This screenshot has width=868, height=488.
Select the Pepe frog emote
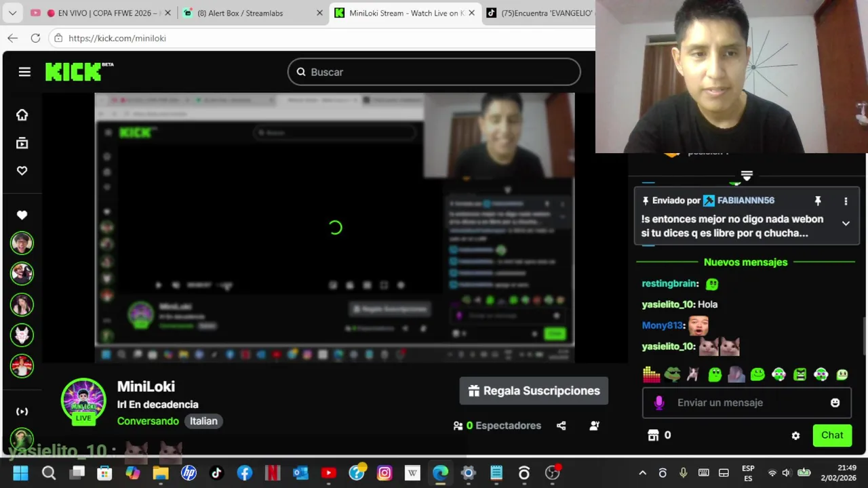click(672, 374)
